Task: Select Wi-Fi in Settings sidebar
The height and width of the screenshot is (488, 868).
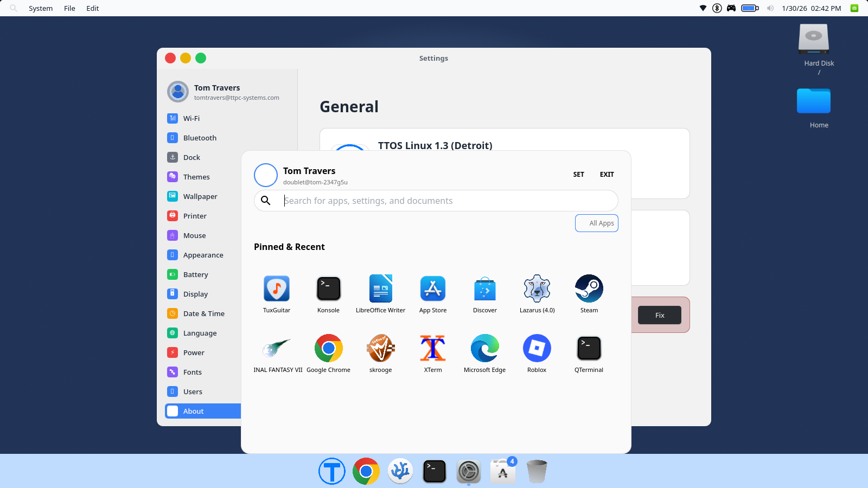Action: click(x=203, y=118)
